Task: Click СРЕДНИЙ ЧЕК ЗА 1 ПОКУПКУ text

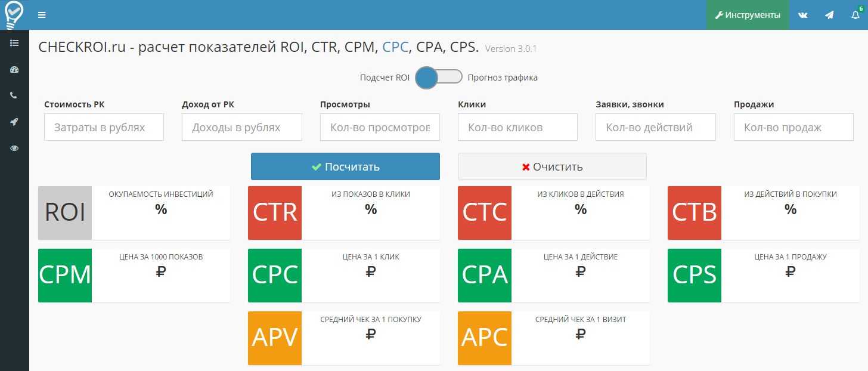Action: point(371,319)
